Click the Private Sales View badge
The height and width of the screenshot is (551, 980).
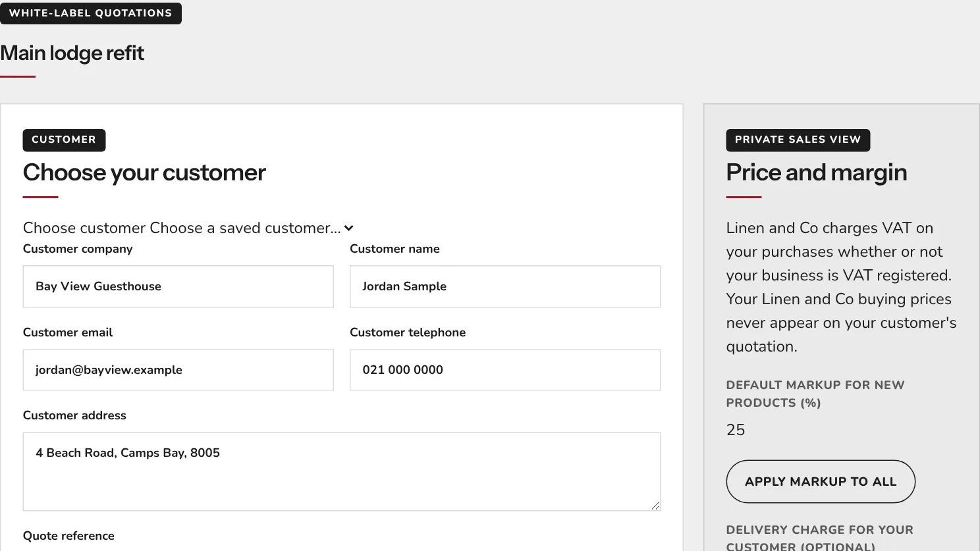coord(798,140)
